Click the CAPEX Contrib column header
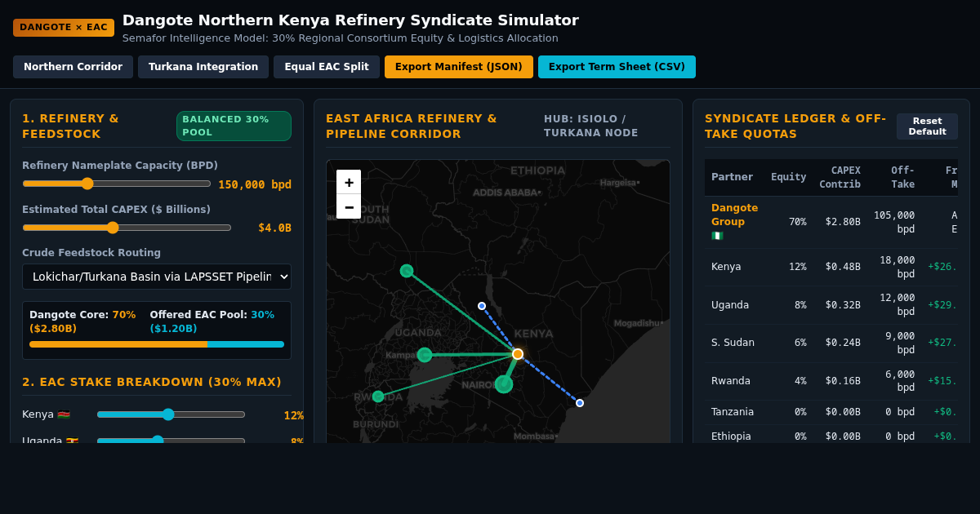The width and height of the screenshot is (980, 514). pyautogui.click(x=840, y=177)
